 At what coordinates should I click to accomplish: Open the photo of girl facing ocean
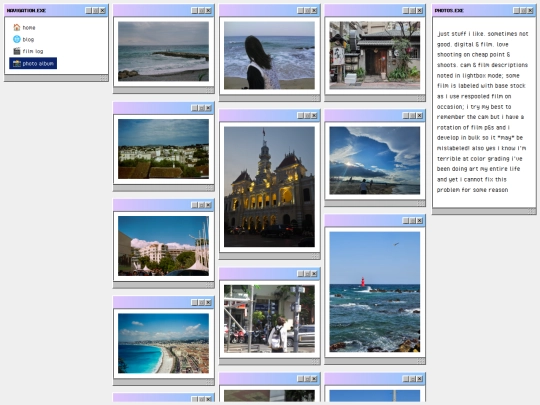click(x=269, y=55)
